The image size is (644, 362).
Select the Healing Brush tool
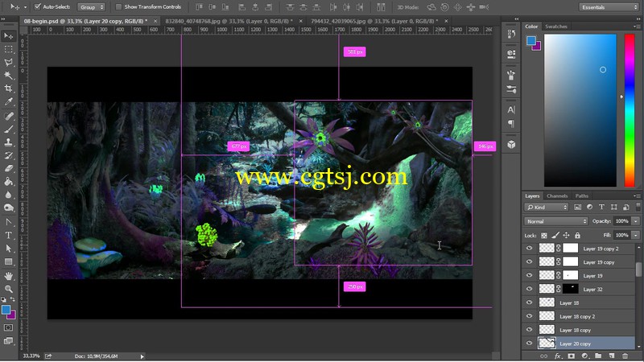coord(8,116)
